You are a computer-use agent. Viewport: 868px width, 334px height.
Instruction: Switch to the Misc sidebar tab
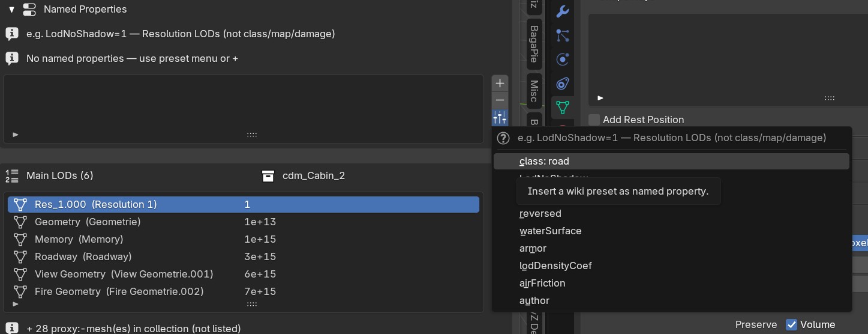[533, 90]
